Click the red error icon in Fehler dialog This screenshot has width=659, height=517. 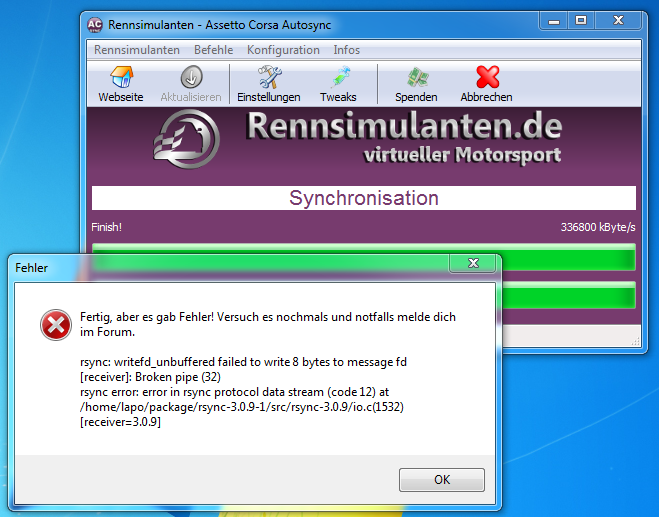click(x=54, y=324)
